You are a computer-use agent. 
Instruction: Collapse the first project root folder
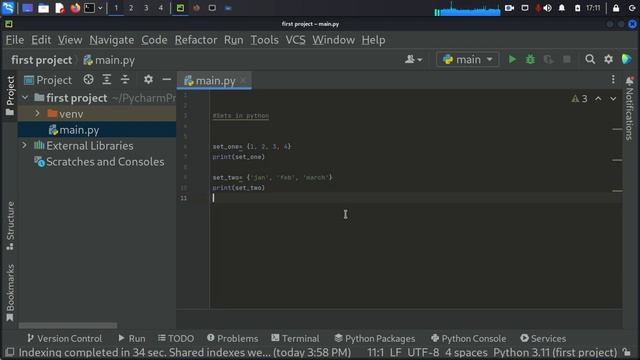pos(25,98)
